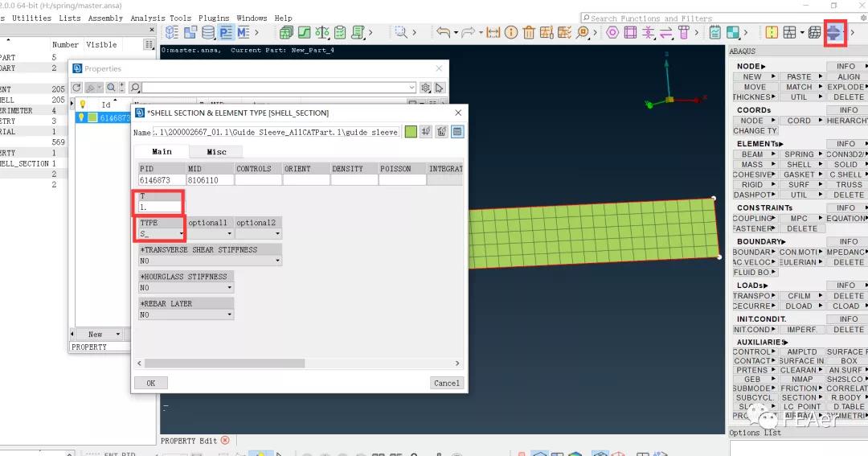Open the Materials list (M) toolbar icon
This screenshot has height=456, width=868.
[x=243, y=32]
